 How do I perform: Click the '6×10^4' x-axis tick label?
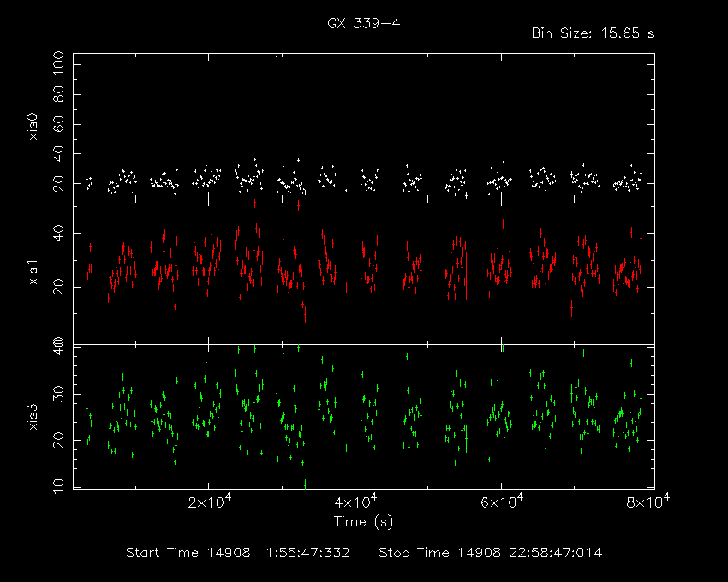click(502, 502)
